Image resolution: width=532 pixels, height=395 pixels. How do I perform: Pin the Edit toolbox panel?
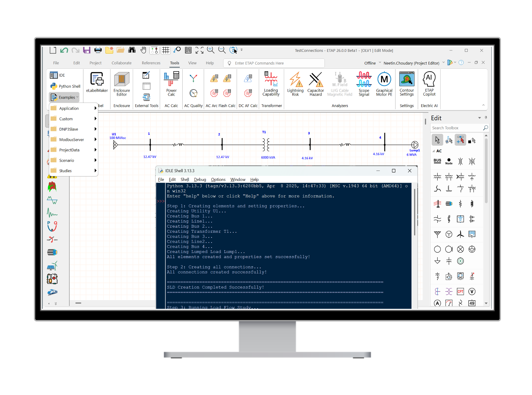(x=486, y=118)
